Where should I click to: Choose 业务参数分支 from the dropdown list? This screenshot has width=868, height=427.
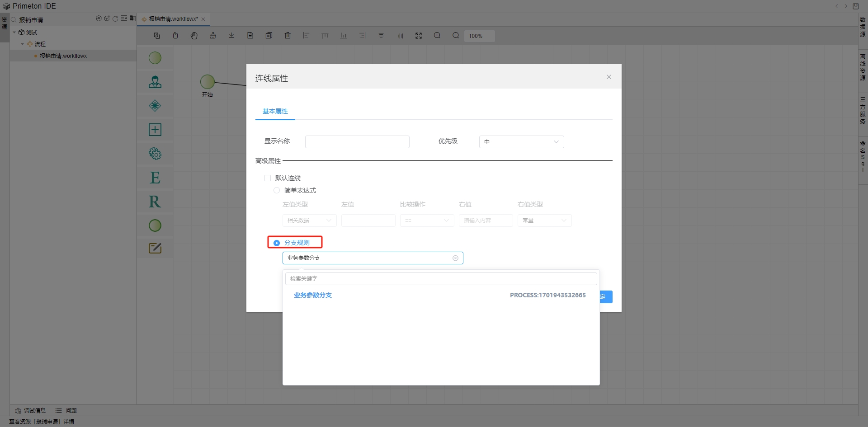coord(313,295)
